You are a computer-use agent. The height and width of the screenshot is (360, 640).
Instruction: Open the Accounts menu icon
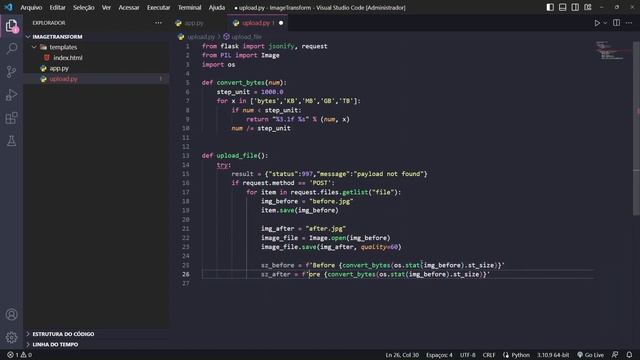coord(11,314)
